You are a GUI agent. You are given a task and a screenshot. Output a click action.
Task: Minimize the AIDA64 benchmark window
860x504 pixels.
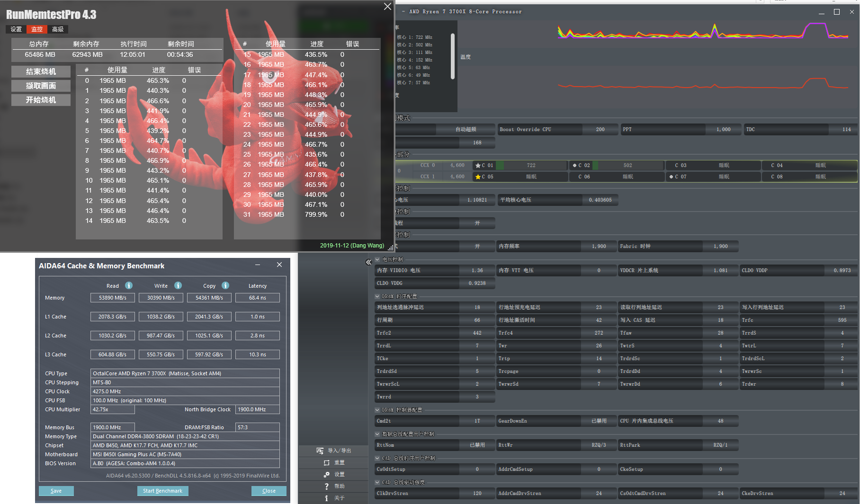(258, 265)
